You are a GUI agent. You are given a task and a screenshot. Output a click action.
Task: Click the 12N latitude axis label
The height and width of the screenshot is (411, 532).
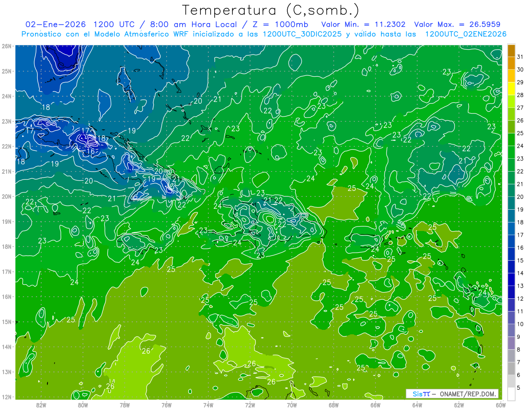[6, 397]
